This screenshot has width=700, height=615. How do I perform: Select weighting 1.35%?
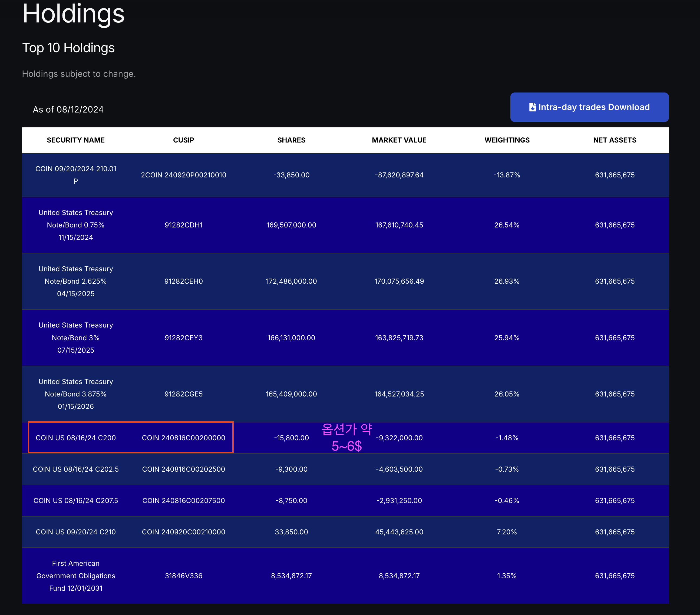[507, 576]
